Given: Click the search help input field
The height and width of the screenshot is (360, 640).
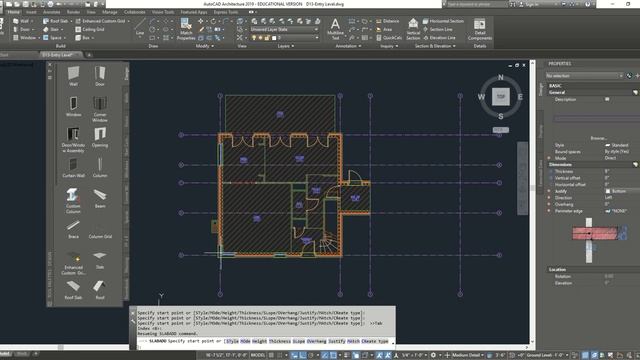Looking at the screenshot, I should 477,4.
